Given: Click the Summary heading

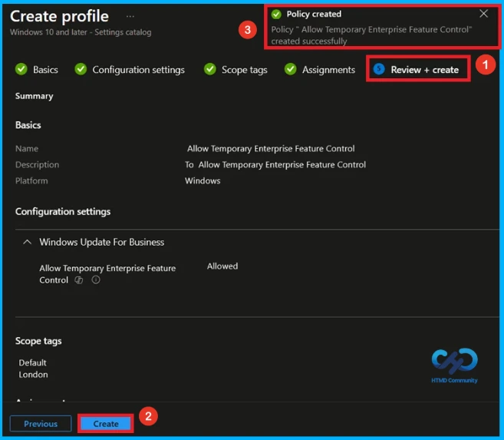Looking at the screenshot, I should (34, 96).
